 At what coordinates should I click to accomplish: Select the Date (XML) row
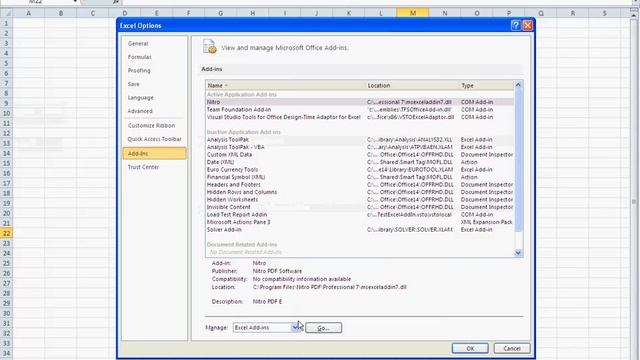360,162
